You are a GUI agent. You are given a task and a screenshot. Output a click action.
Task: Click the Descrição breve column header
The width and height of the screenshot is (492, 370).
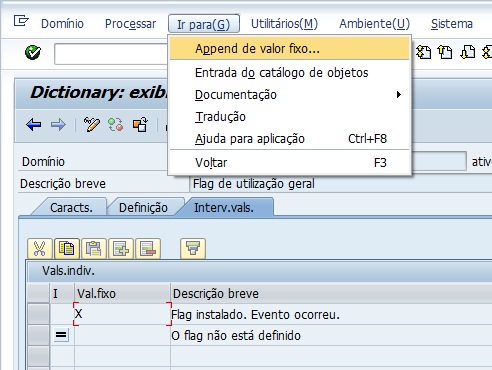pyautogui.click(x=331, y=294)
